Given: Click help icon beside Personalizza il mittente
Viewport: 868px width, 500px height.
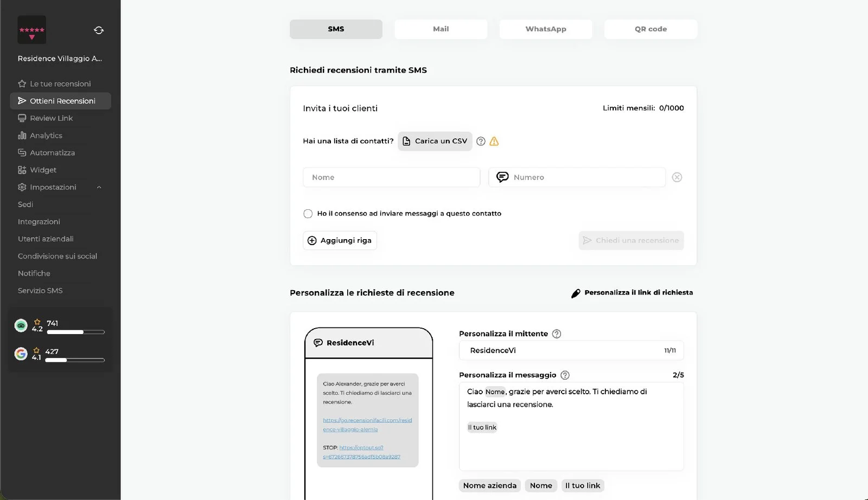Looking at the screenshot, I should (x=557, y=334).
